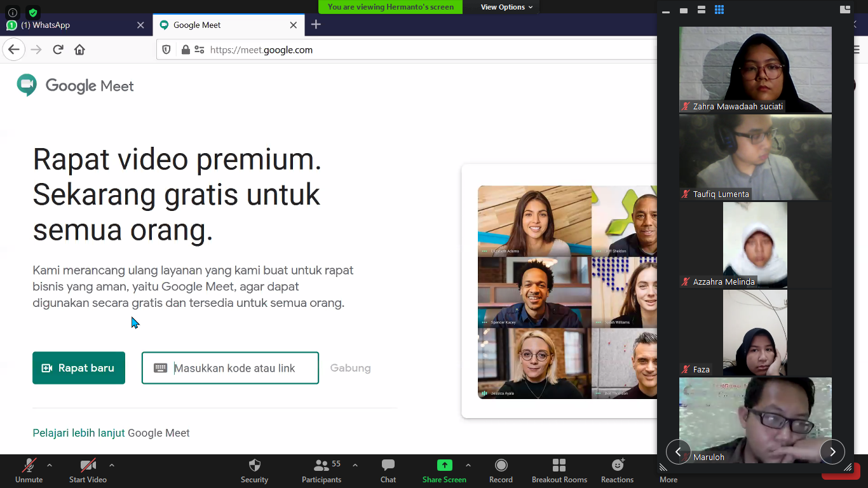The height and width of the screenshot is (488, 868).
Task: Open a new browser tab
Action: [x=316, y=24]
